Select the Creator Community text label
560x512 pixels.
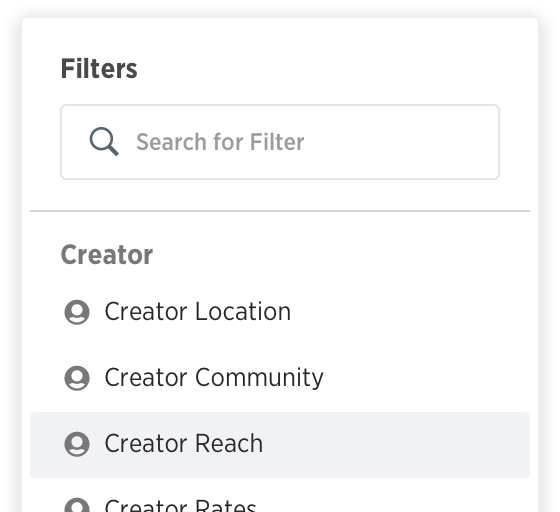tap(214, 377)
